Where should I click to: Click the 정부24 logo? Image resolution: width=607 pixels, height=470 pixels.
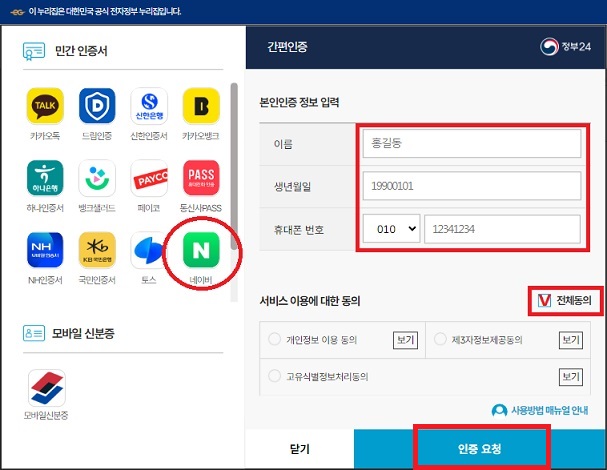point(566,47)
